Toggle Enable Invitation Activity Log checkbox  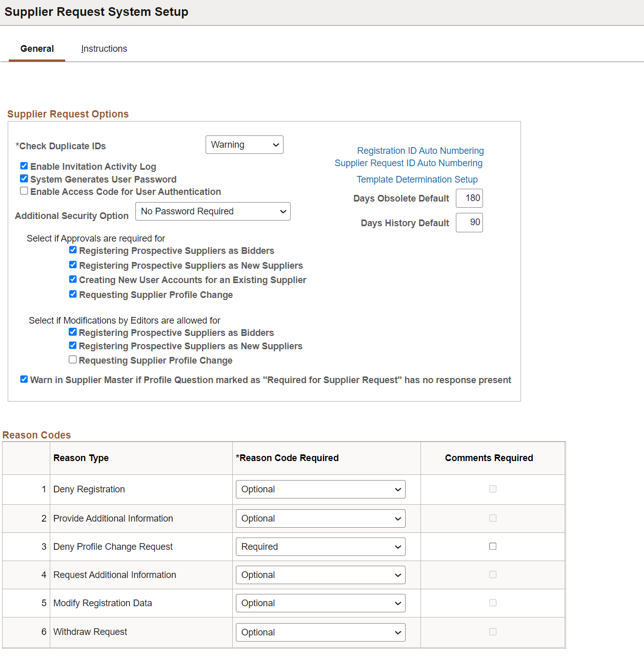coord(24,166)
